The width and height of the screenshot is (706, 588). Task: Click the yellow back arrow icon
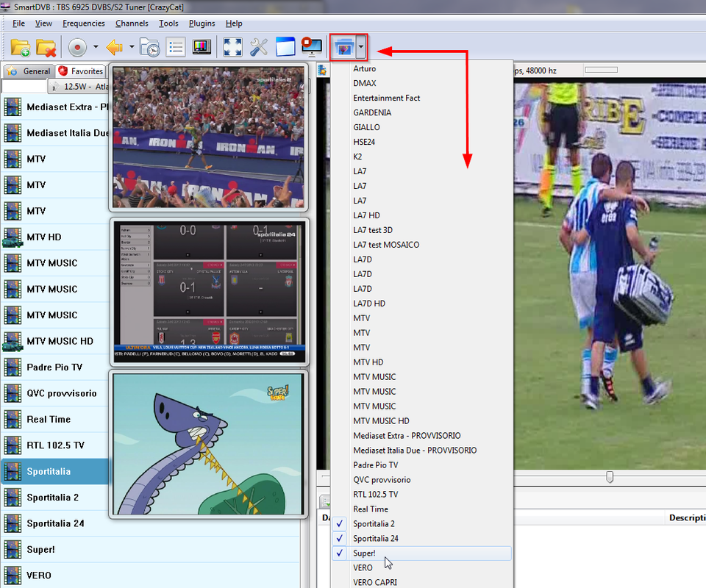pos(115,47)
